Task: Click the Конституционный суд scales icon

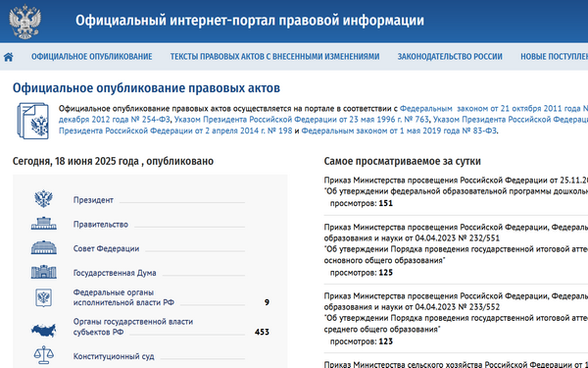Action: click(x=43, y=355)
